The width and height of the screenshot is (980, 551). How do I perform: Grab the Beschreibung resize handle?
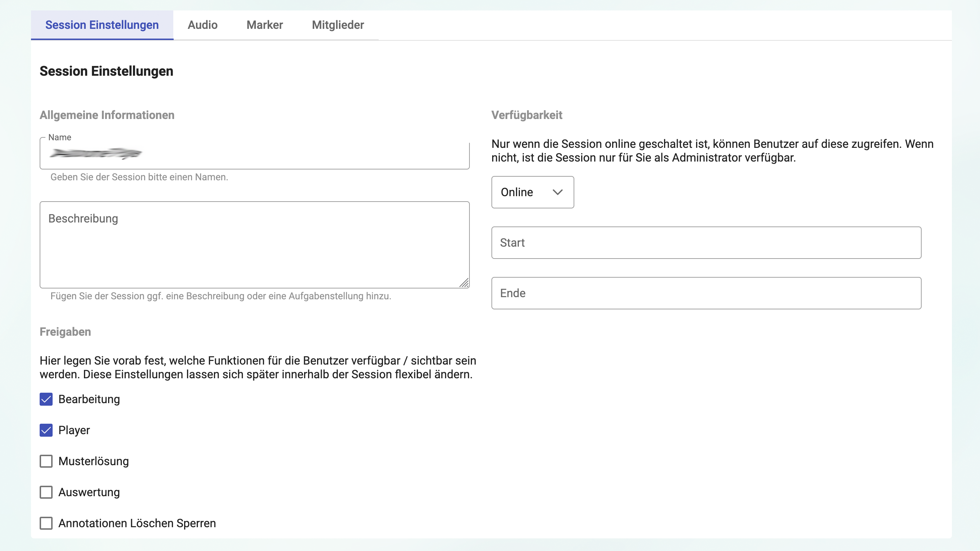pos(464,283)
